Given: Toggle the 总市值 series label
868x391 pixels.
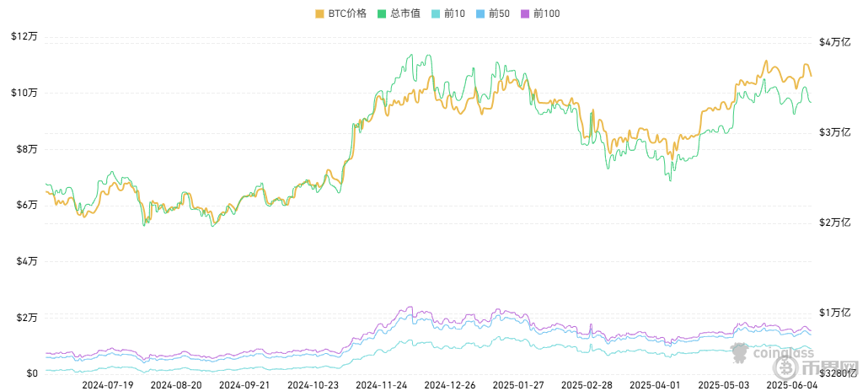Looking at the screenshot, I should click(404, 13).
